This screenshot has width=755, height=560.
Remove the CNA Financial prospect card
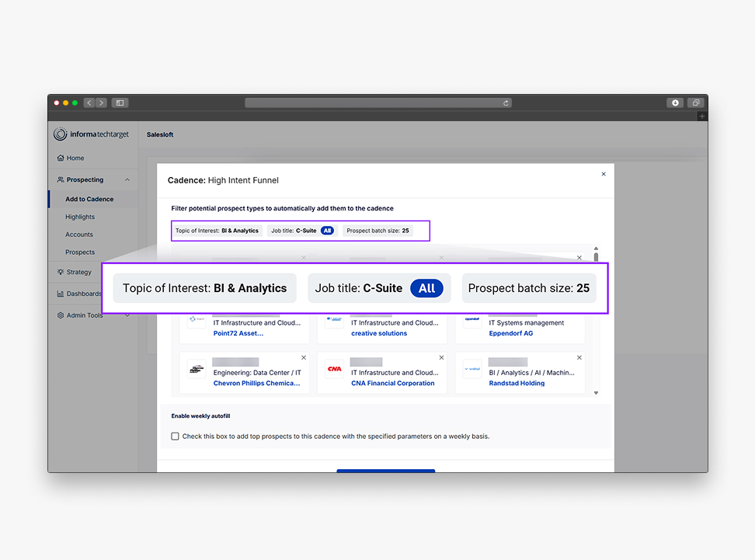point(442,357)
